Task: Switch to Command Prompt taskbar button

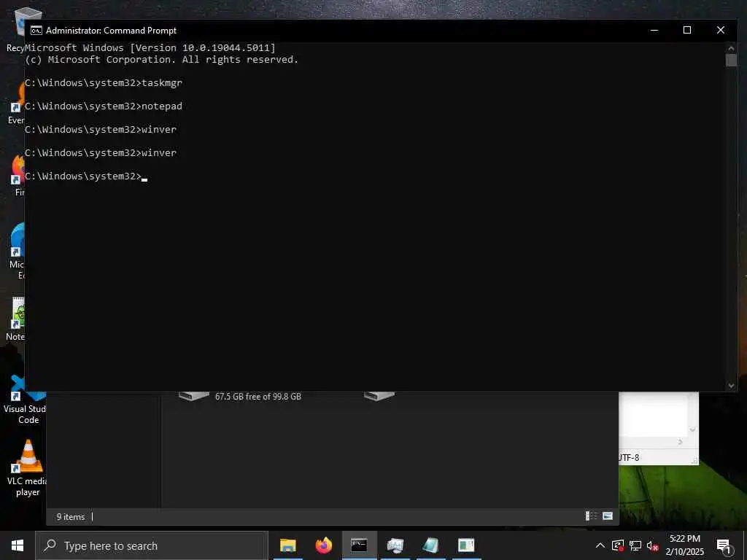Action: coord(359,545)
